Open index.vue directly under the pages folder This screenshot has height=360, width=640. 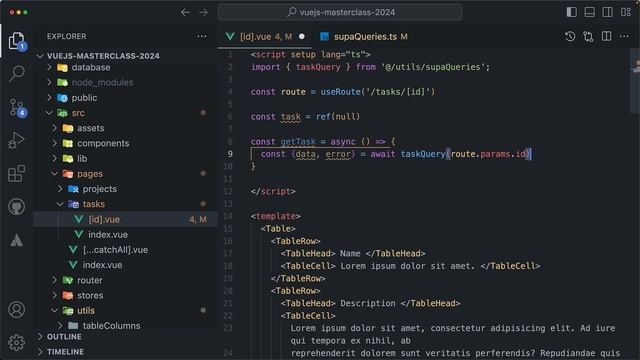point(126,265)
